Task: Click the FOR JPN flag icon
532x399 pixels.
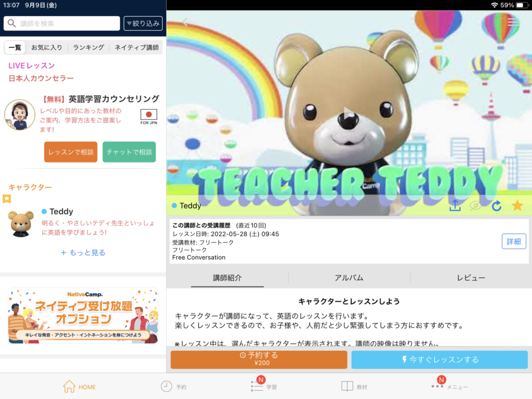Action: [149, 117]
